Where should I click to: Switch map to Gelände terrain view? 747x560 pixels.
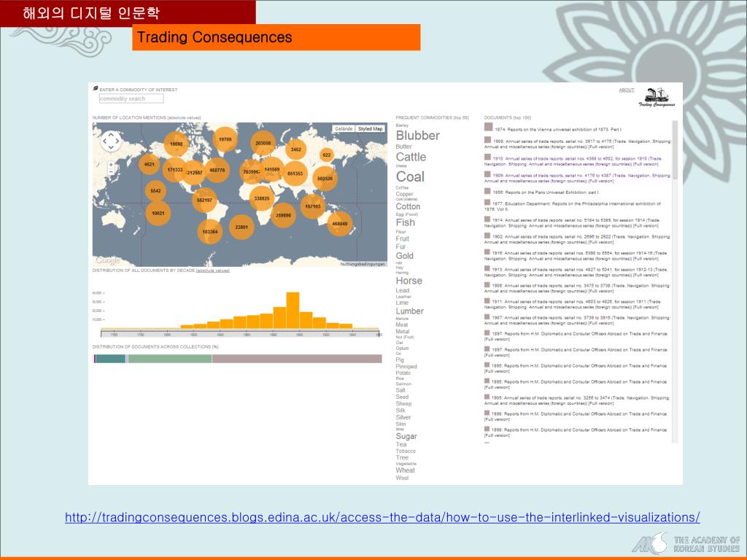(x=344, y=128)
